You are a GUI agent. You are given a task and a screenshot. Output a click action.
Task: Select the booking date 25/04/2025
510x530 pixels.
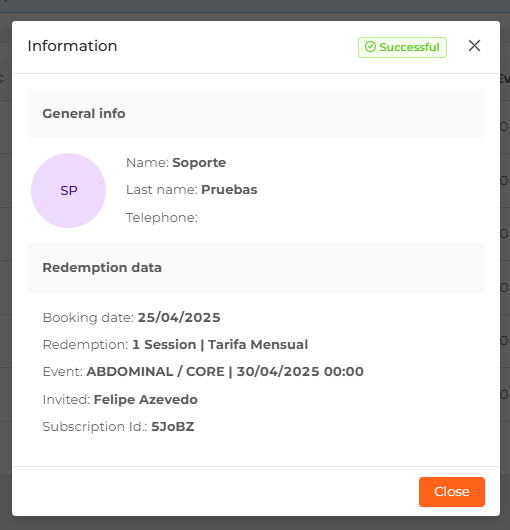179,317
